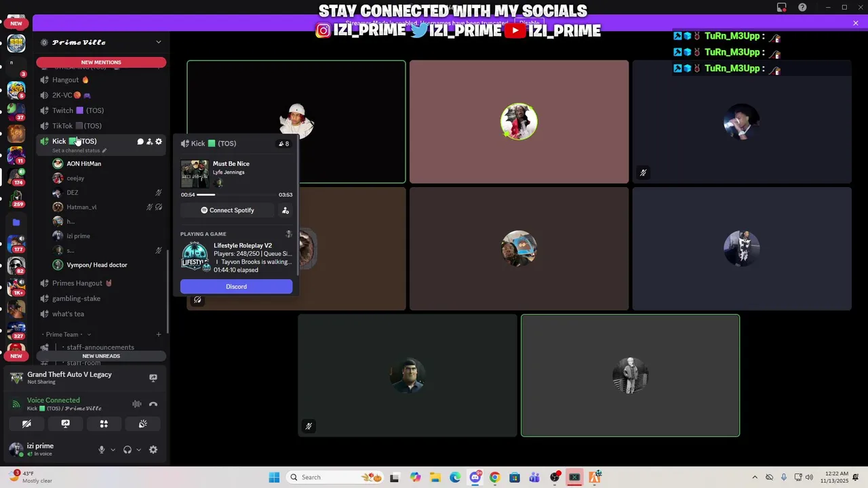Open the soundboard button

click(143, 424)
